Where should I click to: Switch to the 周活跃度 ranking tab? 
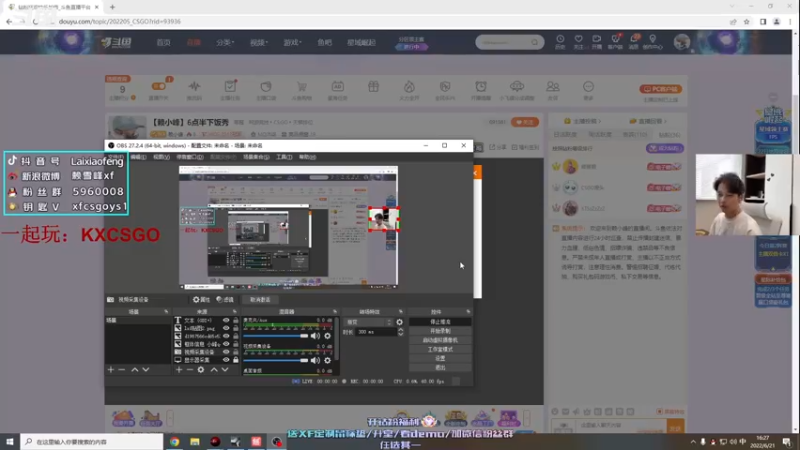point(600,135)
